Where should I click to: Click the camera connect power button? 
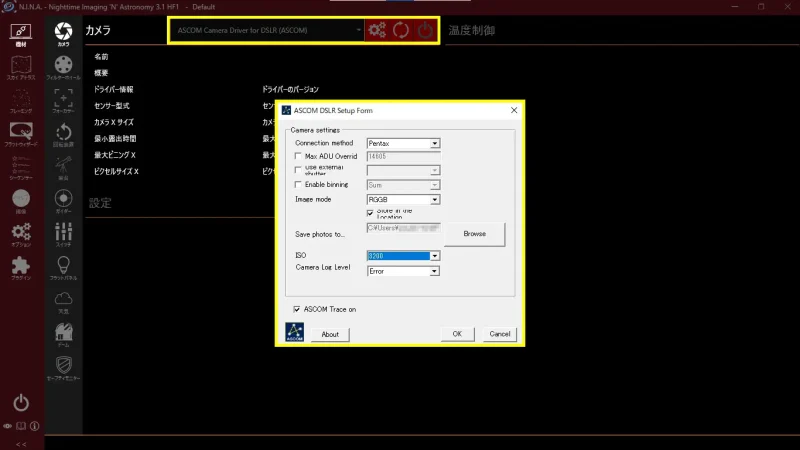click(x=425, y=30)
